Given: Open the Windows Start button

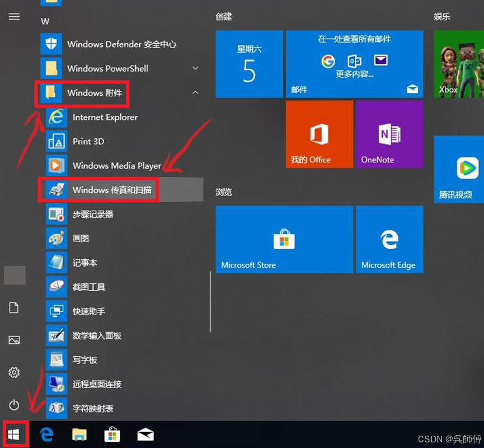Looking at the screenshot, I should [14, 435].
